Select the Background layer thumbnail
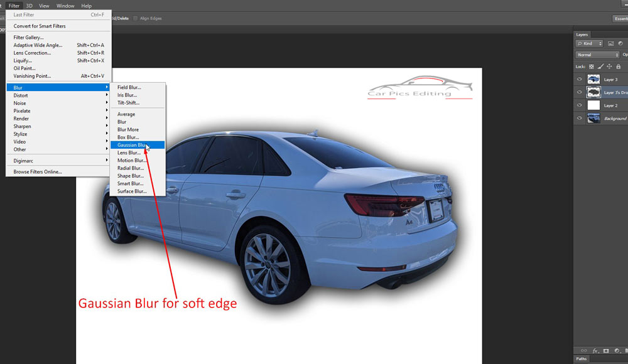 593,118
